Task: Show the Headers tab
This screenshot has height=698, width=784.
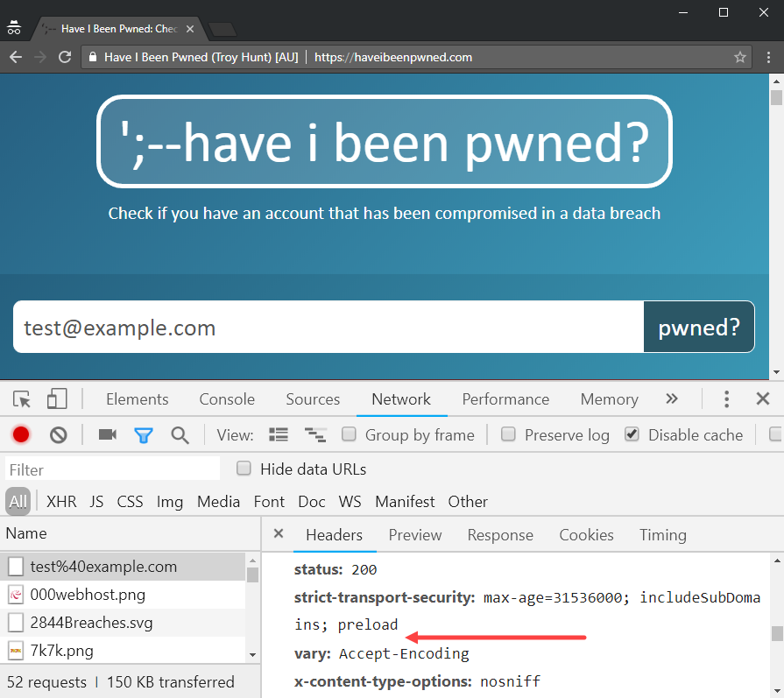Action: pyautogui.click(x=334, y=535)
